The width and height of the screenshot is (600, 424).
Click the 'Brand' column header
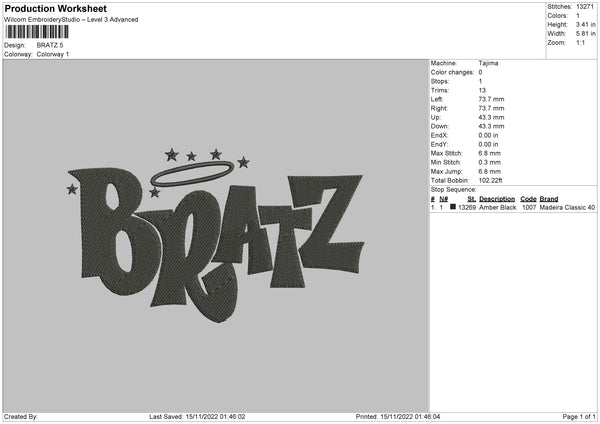[549, 199]
